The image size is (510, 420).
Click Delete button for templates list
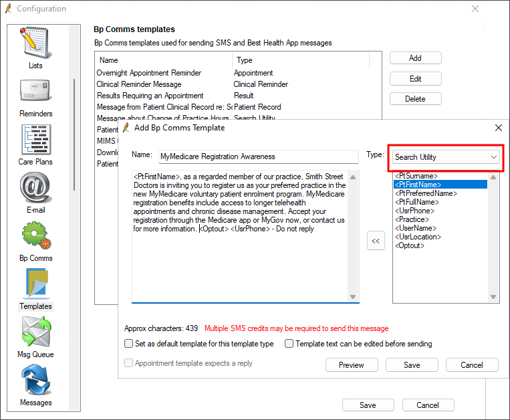point(415,99)
